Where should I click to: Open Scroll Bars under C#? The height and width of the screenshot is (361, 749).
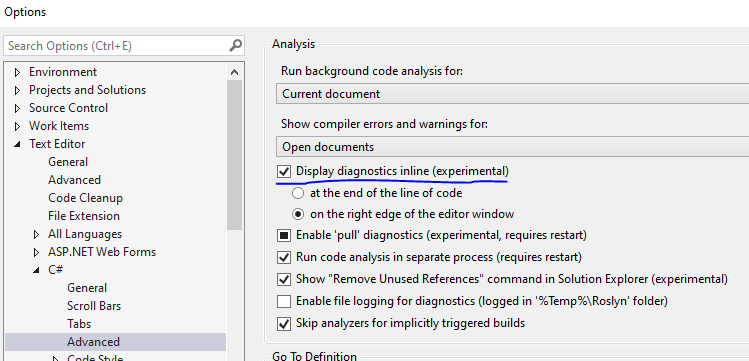[x=94, y=306]
